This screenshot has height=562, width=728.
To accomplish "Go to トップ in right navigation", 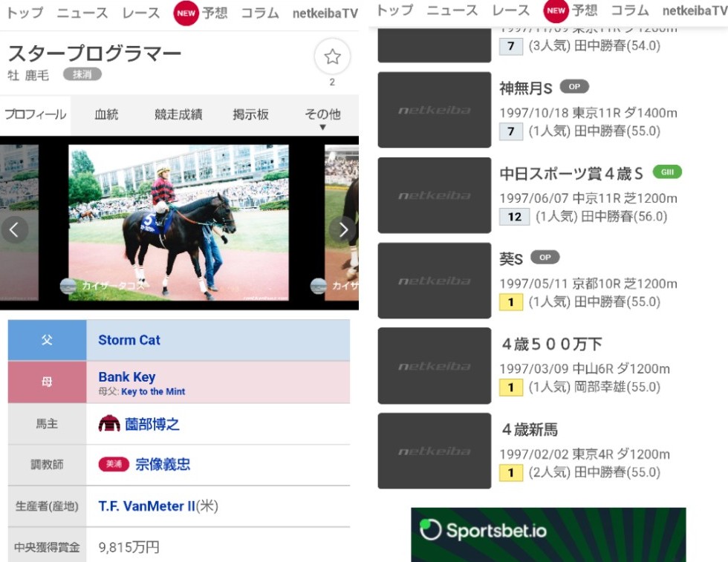I will (394, 10).
